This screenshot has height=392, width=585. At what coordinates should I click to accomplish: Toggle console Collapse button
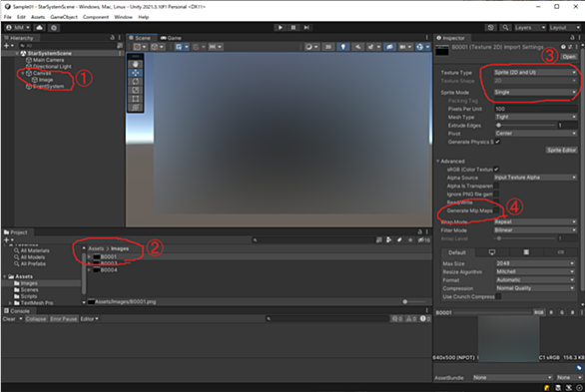36,319
